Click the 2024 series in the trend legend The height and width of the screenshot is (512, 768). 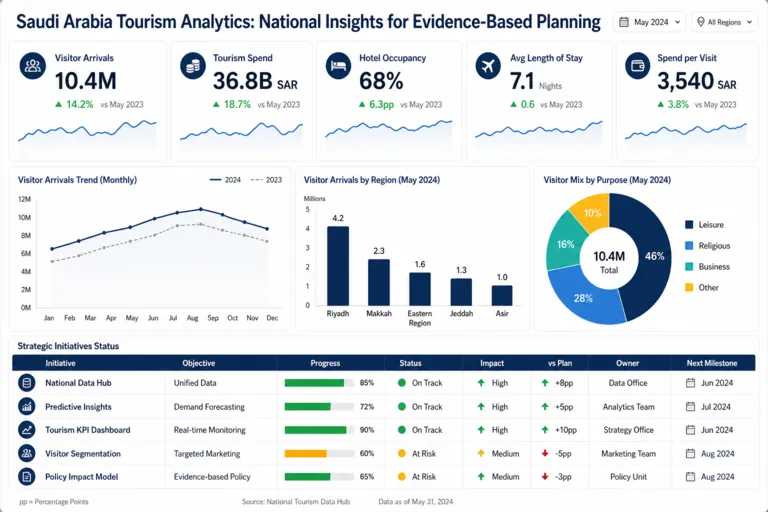point(225,180)
